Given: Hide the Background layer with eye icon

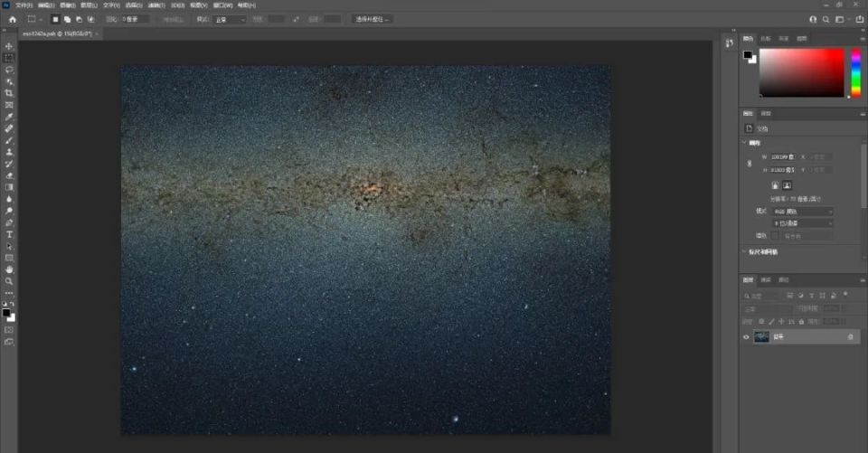Looking at the screenshot, I should [x=747, y=337].
